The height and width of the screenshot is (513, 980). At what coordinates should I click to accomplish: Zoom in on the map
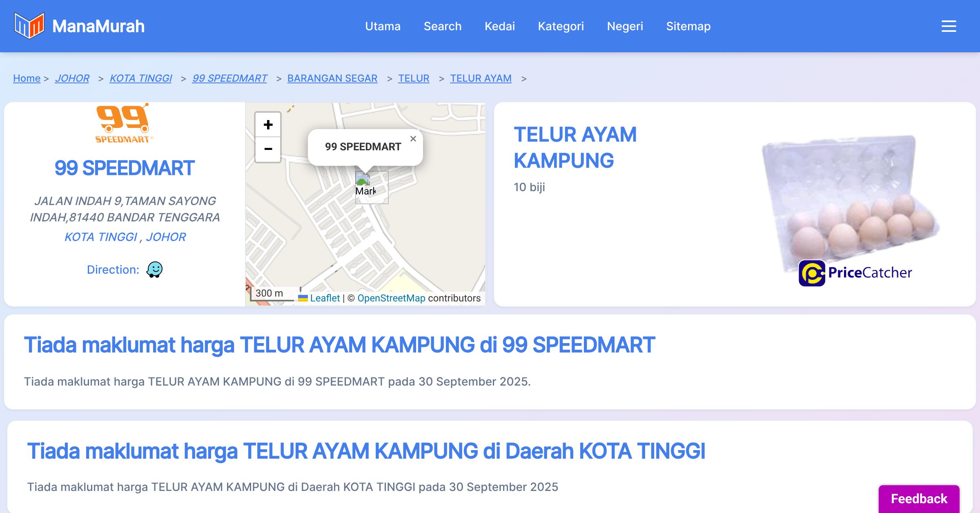tap(268, 125)
